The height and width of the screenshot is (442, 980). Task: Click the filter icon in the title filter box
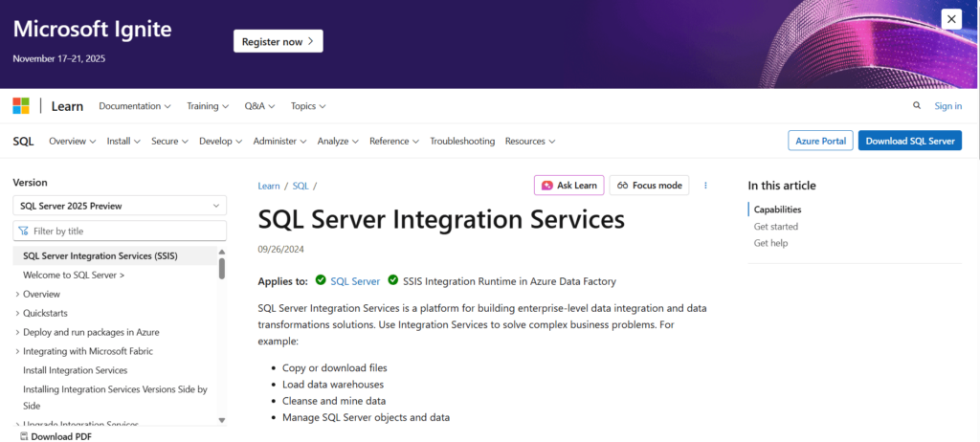point(24,232)
